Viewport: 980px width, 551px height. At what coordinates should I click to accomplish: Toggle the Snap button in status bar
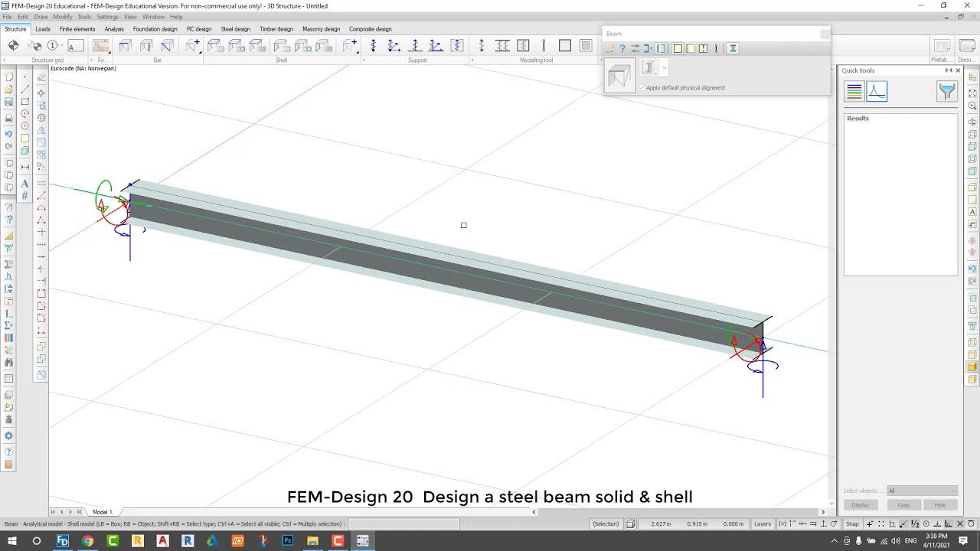[x=852, y=524]
